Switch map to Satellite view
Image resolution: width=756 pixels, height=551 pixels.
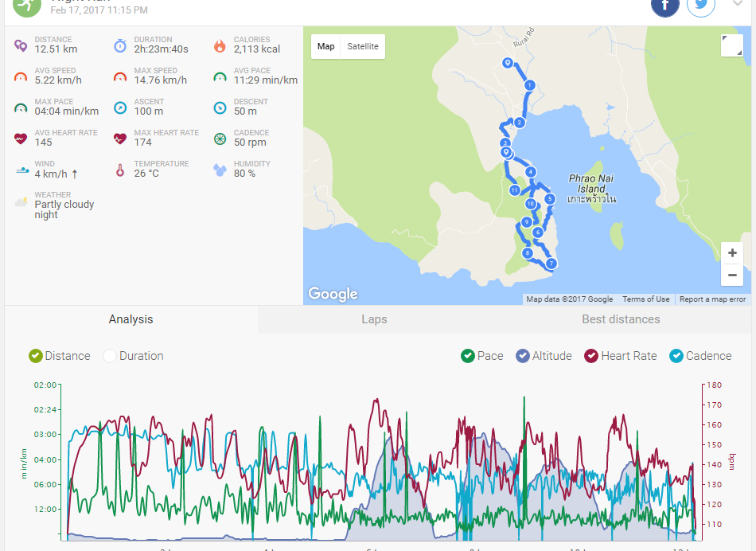click(x=363, y=46)
